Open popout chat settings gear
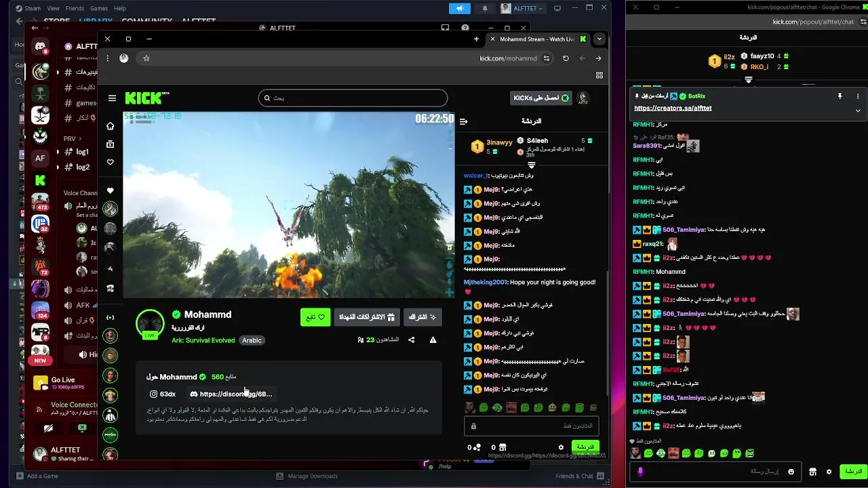868x488 pixels. (829, 472)
